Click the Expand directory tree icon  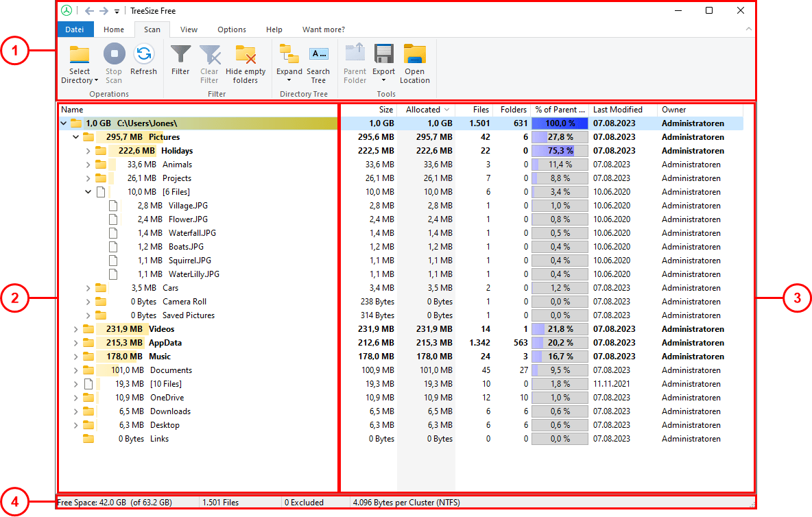(x=289, y=53)
